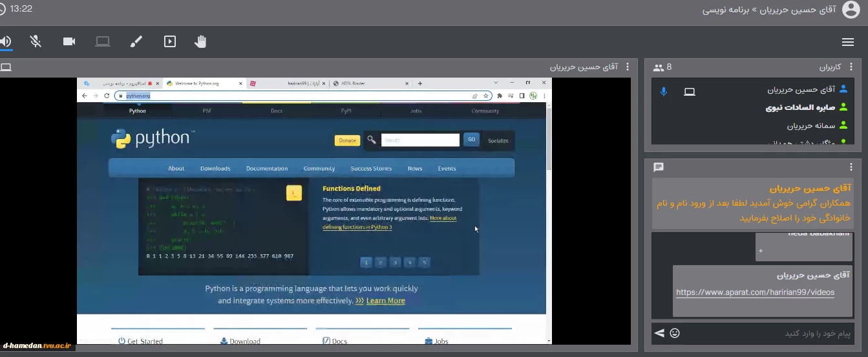This screenshot has width=868, height=357.
Task: Click the users count people icon
Action: (659, 67)
